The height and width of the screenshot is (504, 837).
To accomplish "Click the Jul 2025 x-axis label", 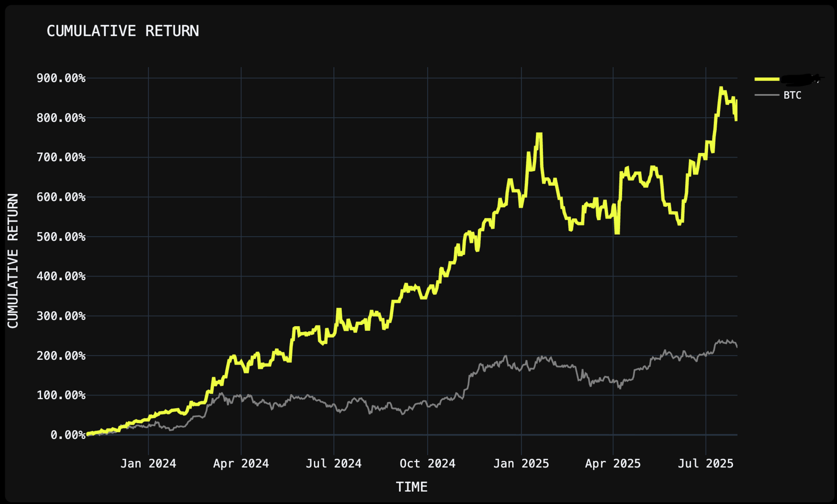I will point(706,463).
